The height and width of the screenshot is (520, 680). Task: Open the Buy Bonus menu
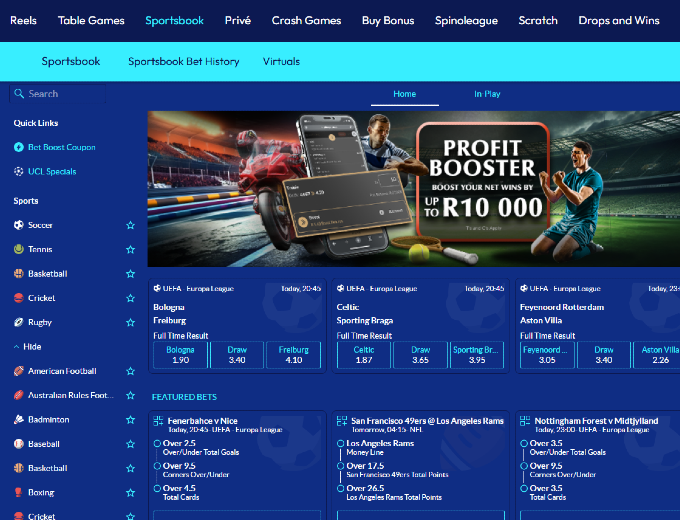388,20
